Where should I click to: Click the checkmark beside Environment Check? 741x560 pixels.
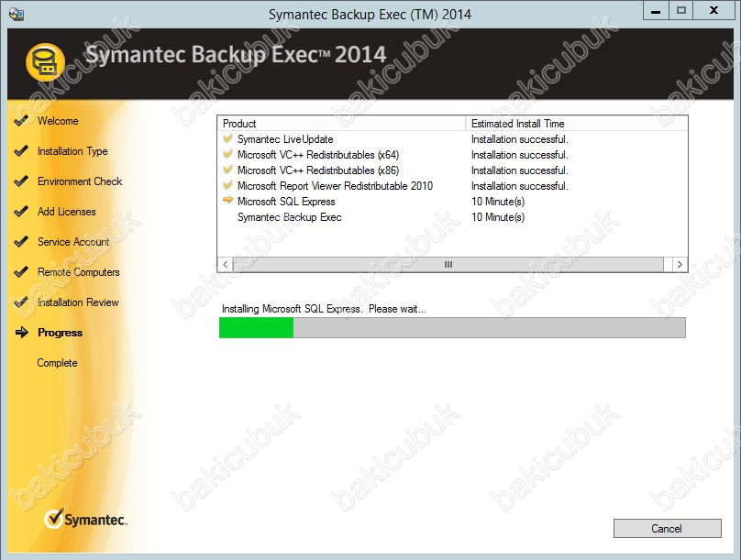[x=21, y=181]
